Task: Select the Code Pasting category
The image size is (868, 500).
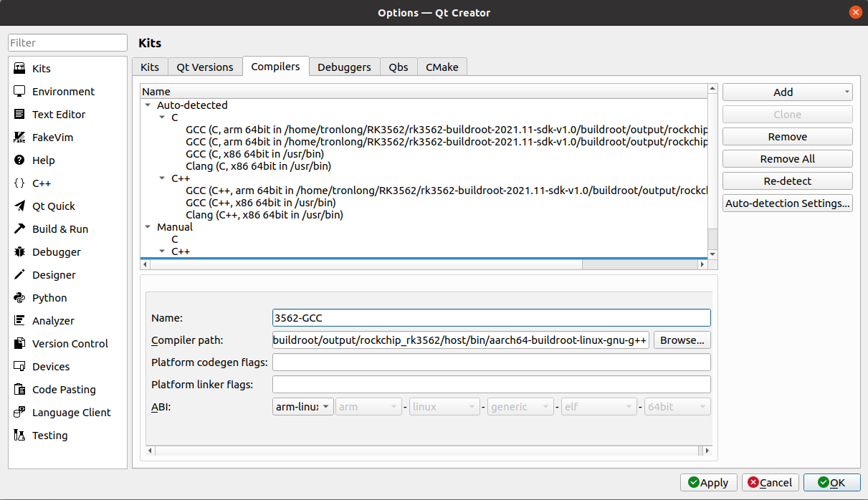Action: pyautogui.click(x=67, y=390)
